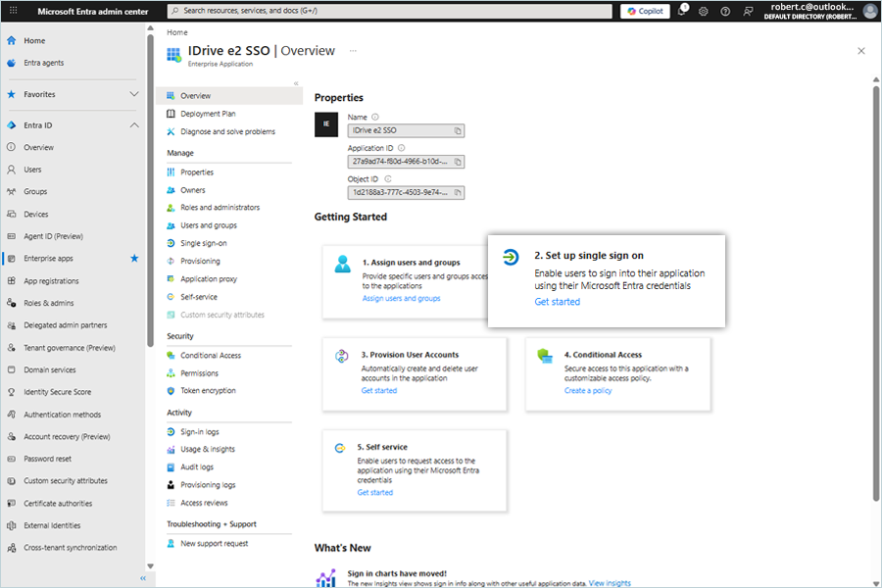
Task: Open Diagnose and solve problems
Action: tap(229, 131)
